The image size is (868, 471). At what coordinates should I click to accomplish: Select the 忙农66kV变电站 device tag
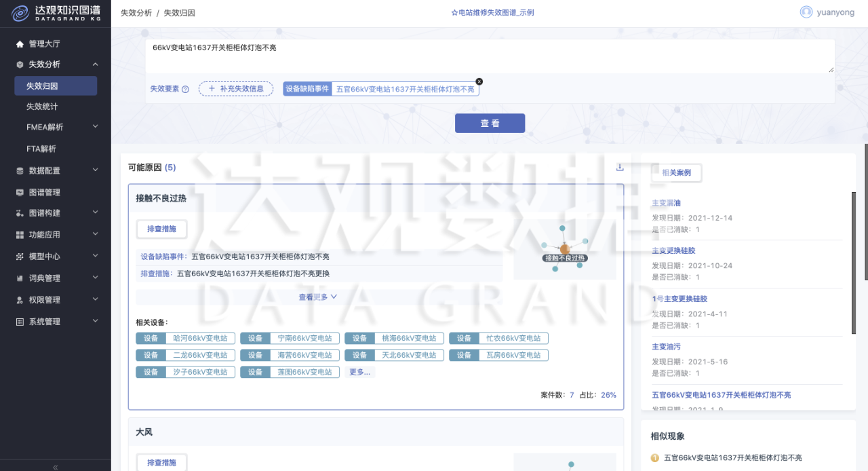pos(499,338)
